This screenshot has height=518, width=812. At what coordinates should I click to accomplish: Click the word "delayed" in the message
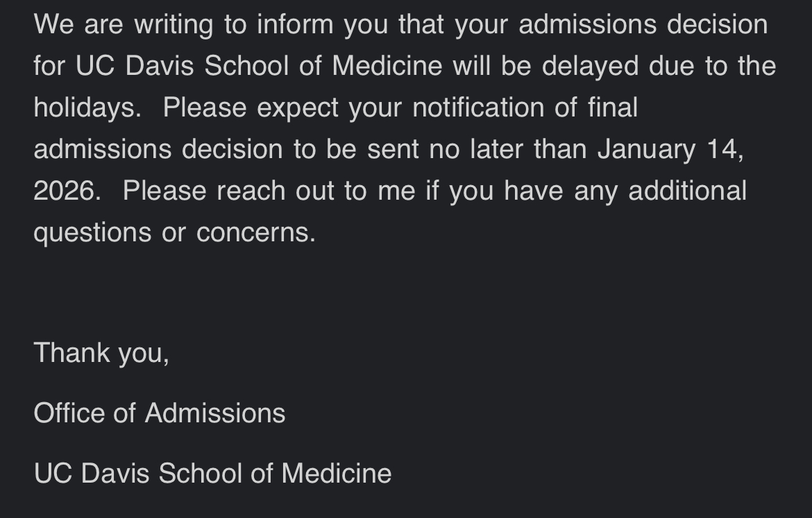590,66
